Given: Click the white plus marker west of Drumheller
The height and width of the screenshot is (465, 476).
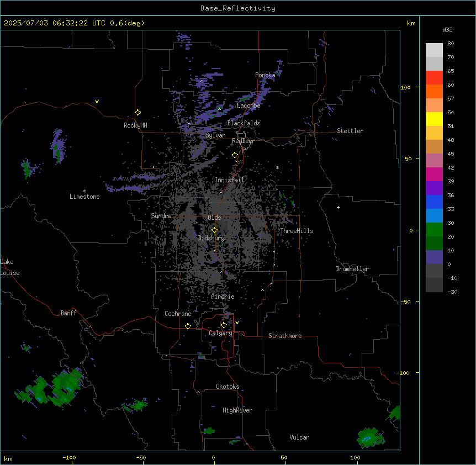Looking at the screenshot, I should click(338, 207).
